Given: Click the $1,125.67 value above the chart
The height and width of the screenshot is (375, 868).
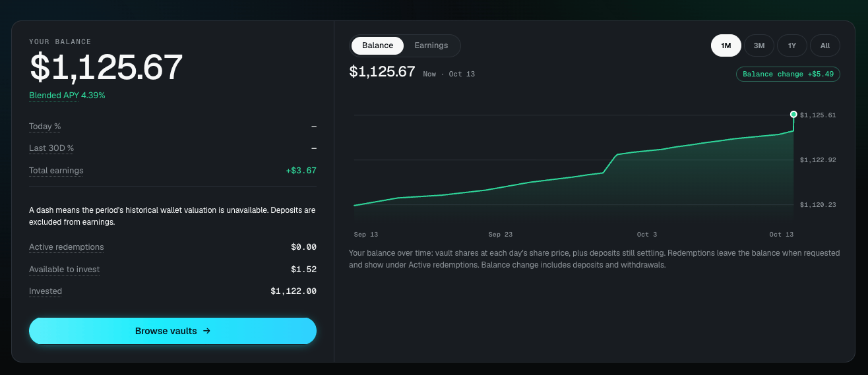Looking at the screenshot, I should [382, 72].
